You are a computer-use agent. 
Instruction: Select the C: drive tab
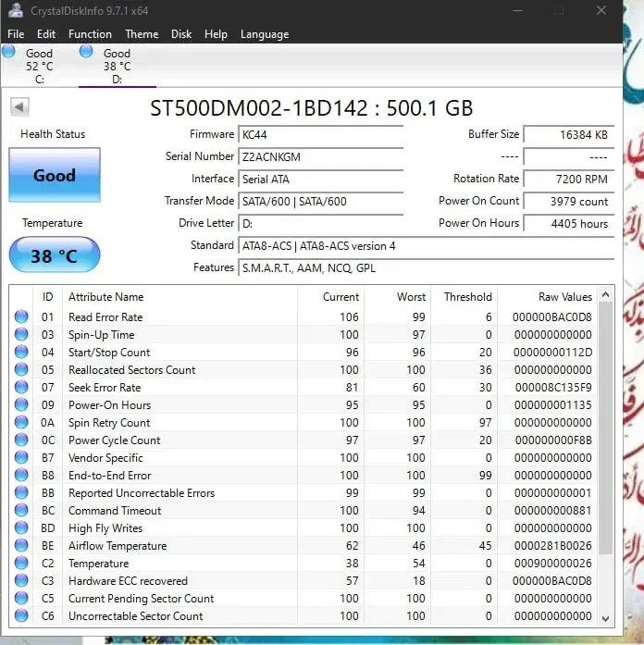39,66
